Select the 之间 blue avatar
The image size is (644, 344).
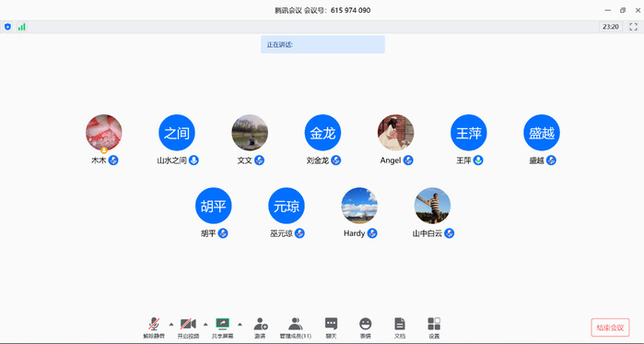(177, 132)
